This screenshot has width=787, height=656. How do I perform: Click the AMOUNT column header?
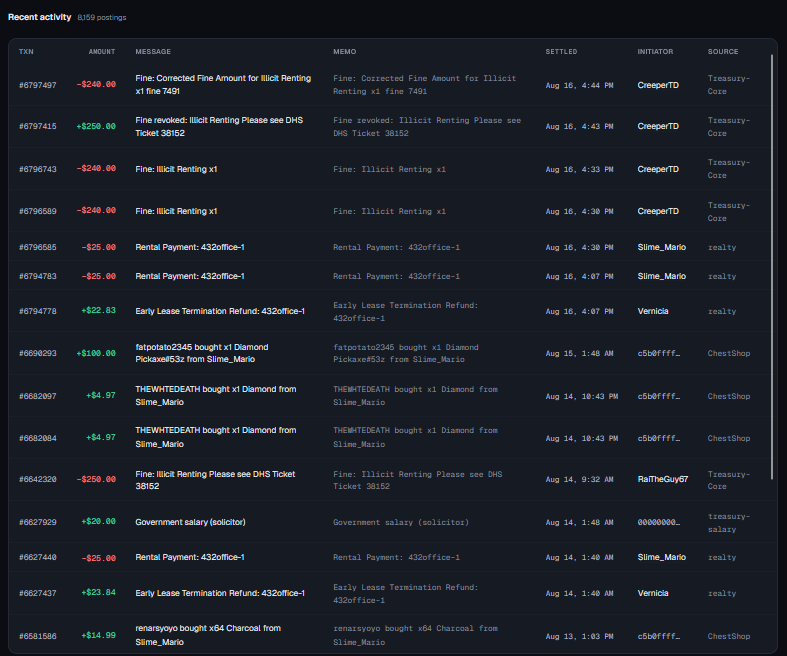tap(102, 52)
